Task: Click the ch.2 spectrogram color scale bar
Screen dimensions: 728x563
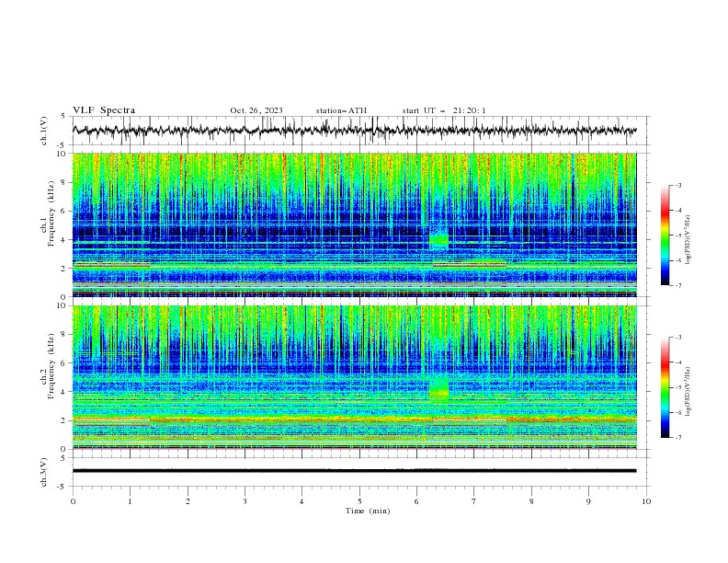Action: (x=665, y=387)
